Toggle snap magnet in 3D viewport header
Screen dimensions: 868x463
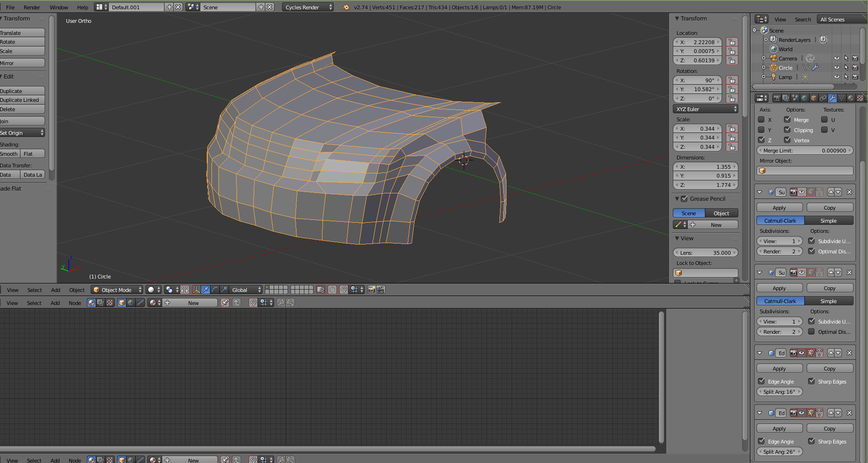click(343, 290)
